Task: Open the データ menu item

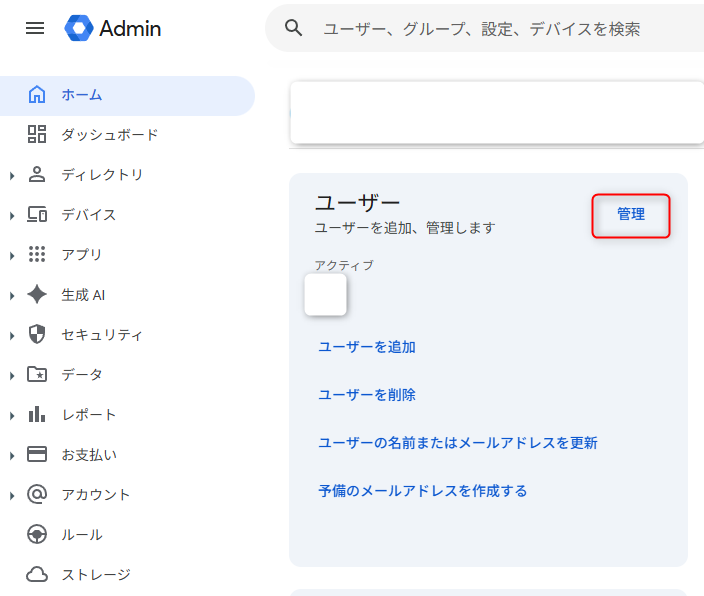Action: (x=82, y=375)
